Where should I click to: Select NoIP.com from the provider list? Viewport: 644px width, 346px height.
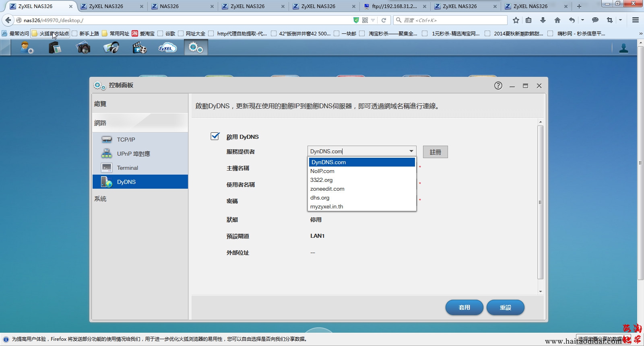pos(322,171)
